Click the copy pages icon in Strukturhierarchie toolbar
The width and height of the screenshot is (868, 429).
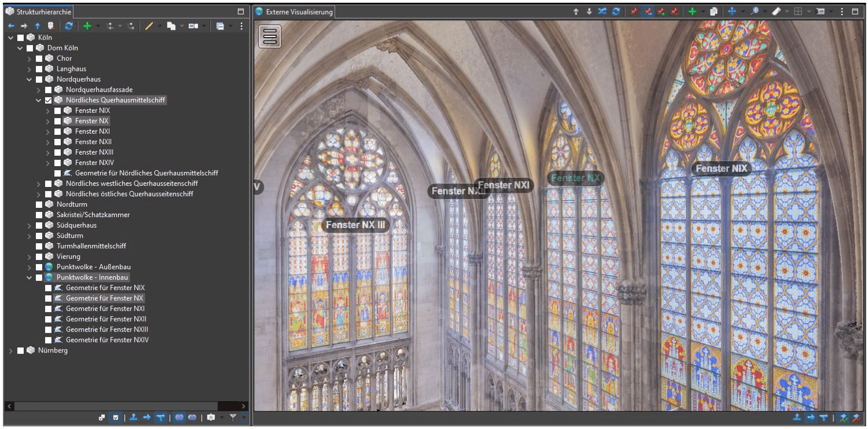pos(171,26)
